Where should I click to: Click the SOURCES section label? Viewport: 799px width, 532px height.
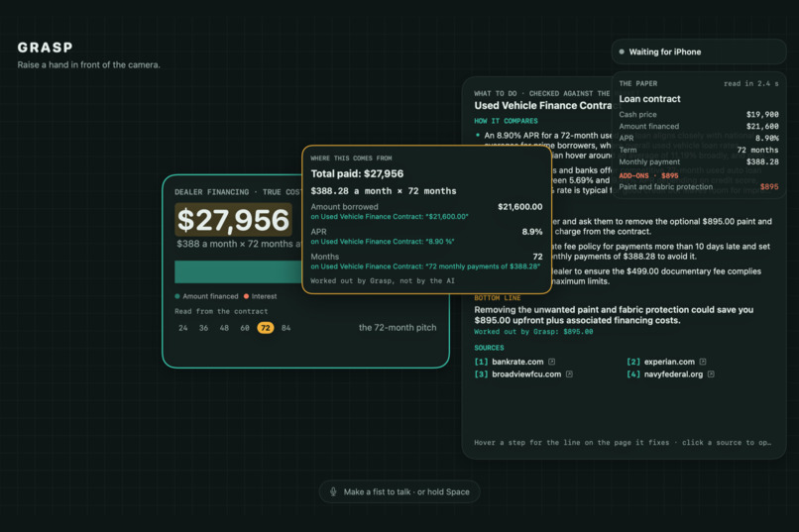pos(489,348)
